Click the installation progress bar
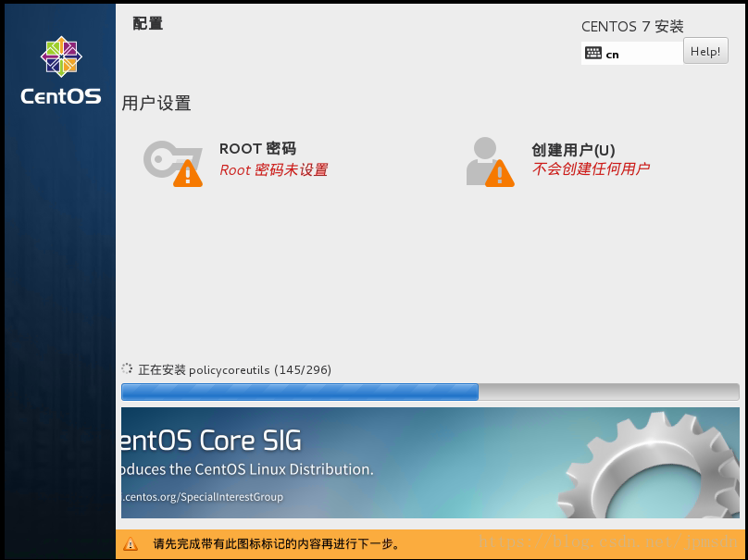The image size is (748, 560). click(430, 392)
